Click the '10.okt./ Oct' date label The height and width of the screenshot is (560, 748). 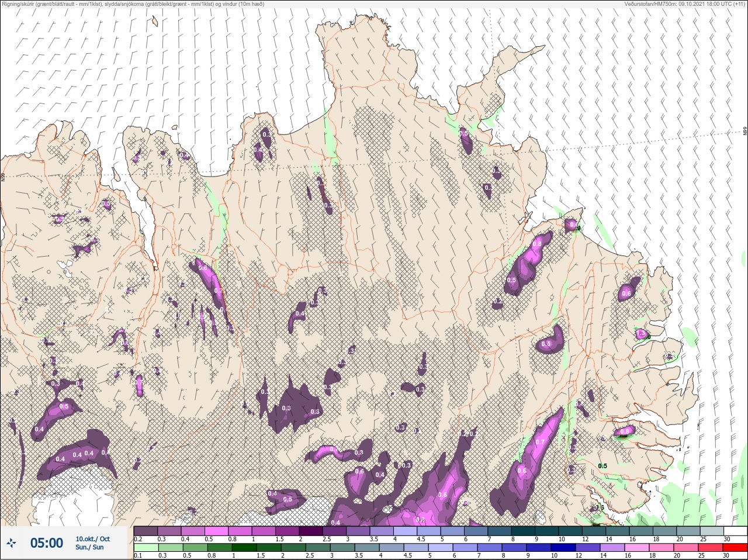(x=93, y=539)
